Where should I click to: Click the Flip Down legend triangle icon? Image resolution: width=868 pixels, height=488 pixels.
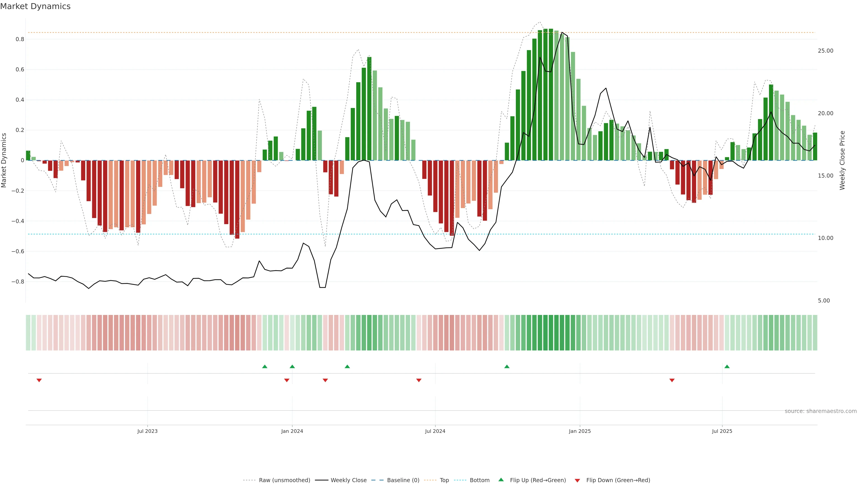(577, 480)
